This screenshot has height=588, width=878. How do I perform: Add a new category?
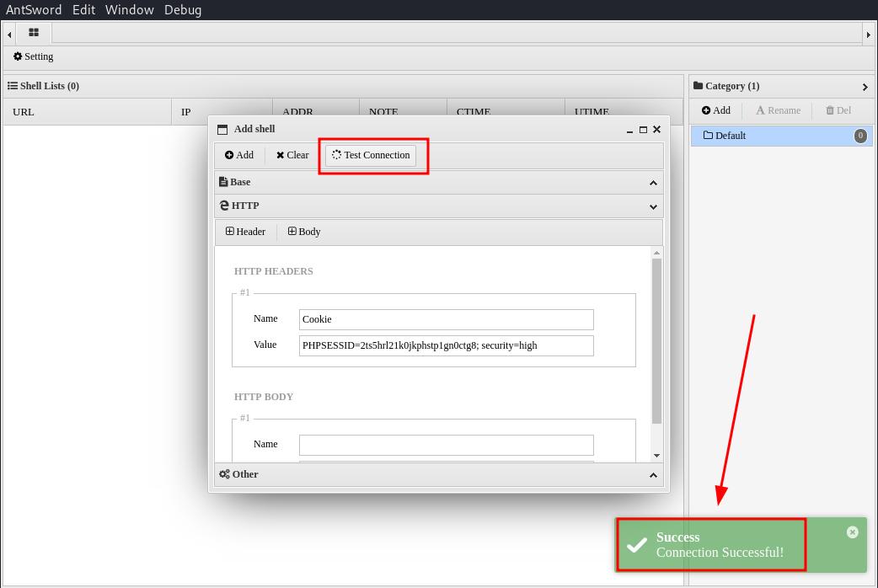point(716,110)
